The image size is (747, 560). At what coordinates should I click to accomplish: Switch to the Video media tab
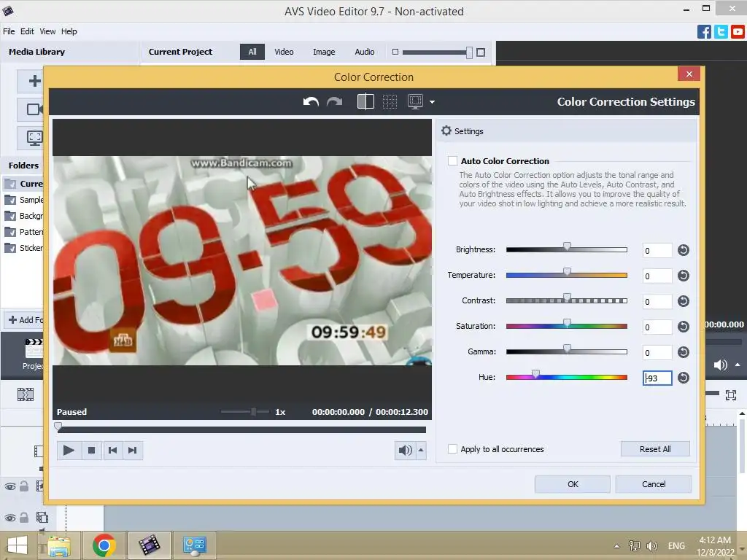click(x=284, y=52)
